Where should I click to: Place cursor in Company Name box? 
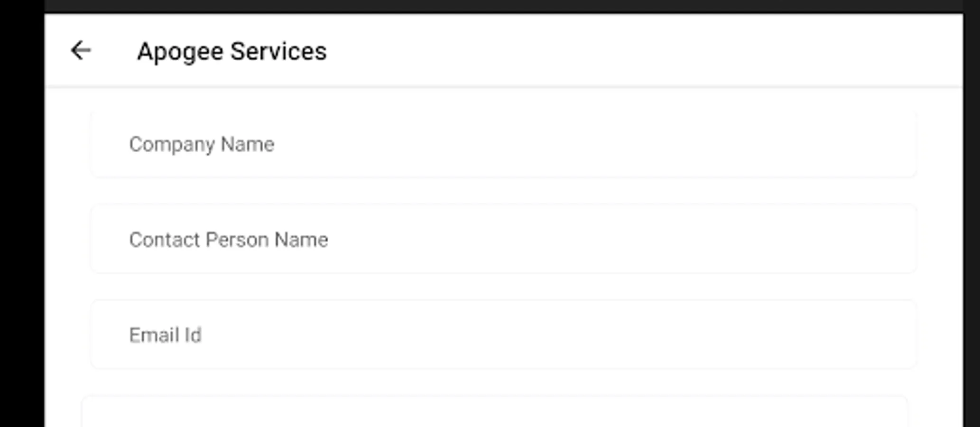[x=503, y=144]
